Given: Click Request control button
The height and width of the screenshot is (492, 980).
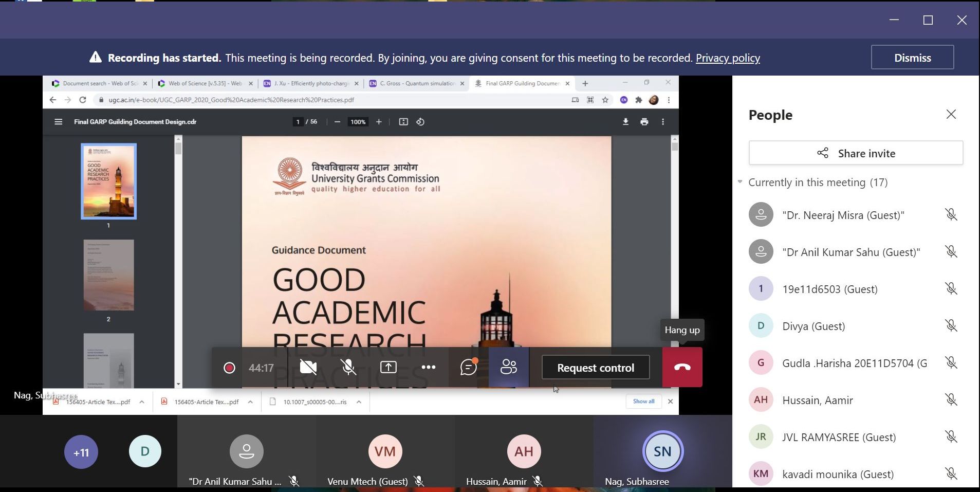Looking at the screenshot, I should (595, 368).
